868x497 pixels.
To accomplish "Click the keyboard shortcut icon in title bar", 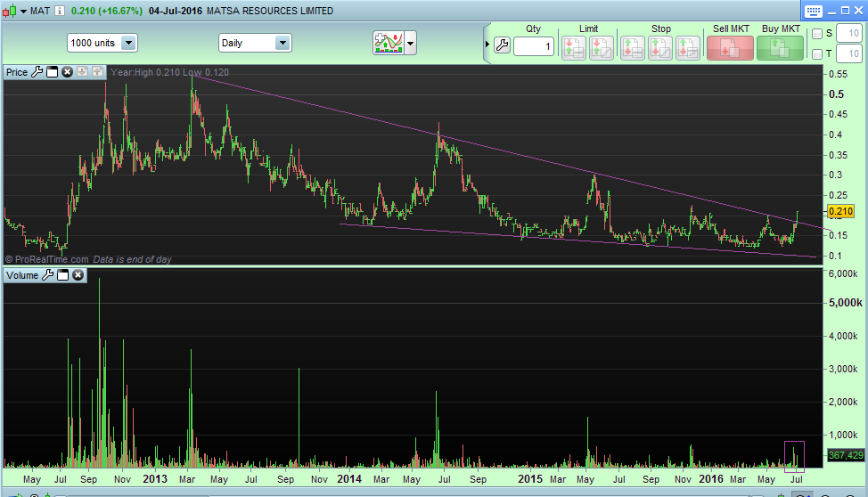I will click(x=814, y=11).
